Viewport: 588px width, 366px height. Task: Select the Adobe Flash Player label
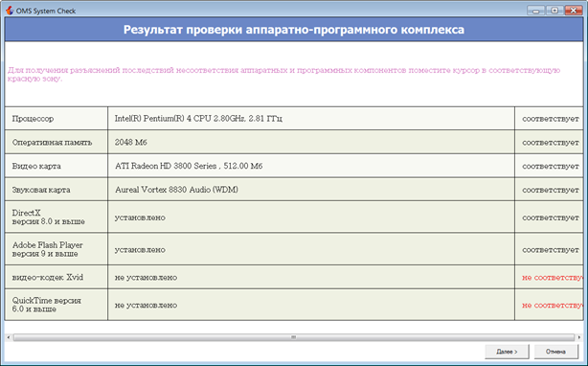(47, 249)
